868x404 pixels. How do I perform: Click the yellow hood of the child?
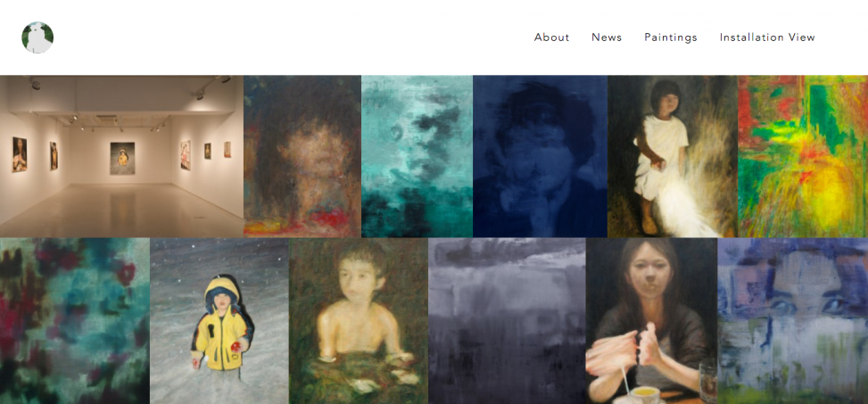222,288
